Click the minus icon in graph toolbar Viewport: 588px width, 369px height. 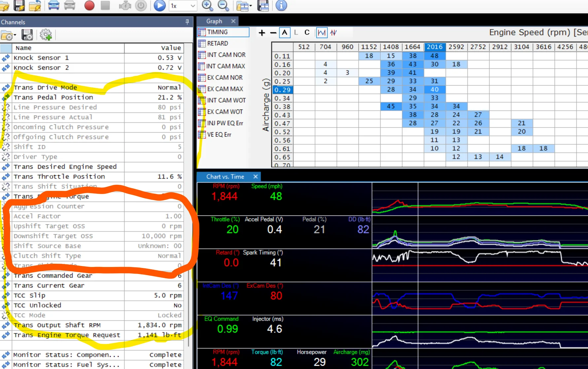273,33
